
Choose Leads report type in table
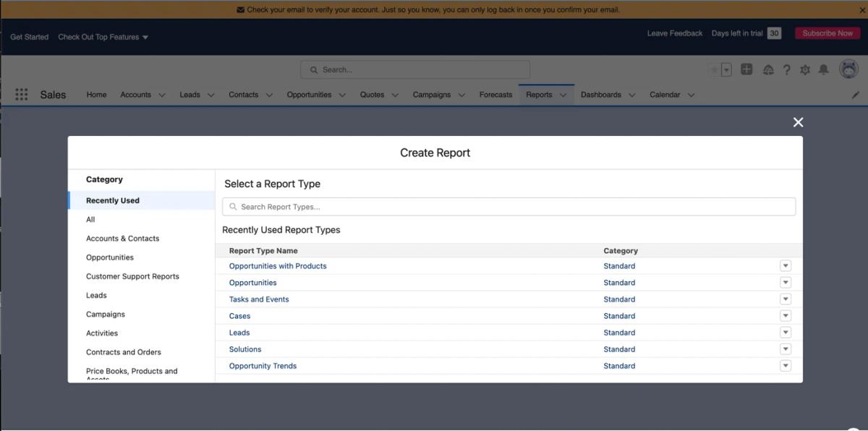tap(239, 333)
